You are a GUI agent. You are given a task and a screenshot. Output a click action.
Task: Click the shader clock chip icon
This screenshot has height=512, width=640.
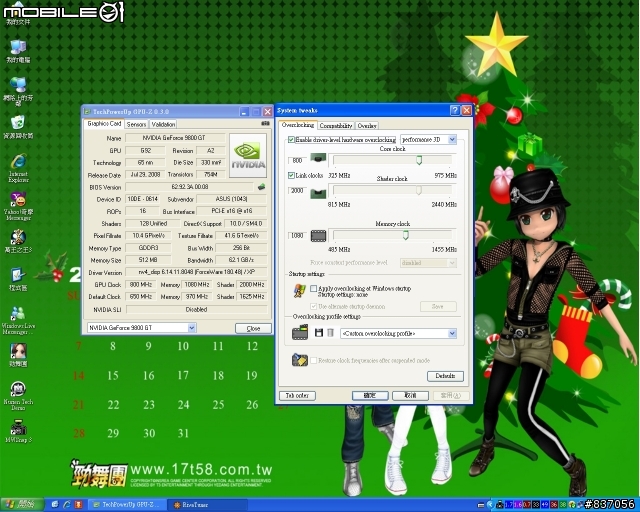pos(318,193)
